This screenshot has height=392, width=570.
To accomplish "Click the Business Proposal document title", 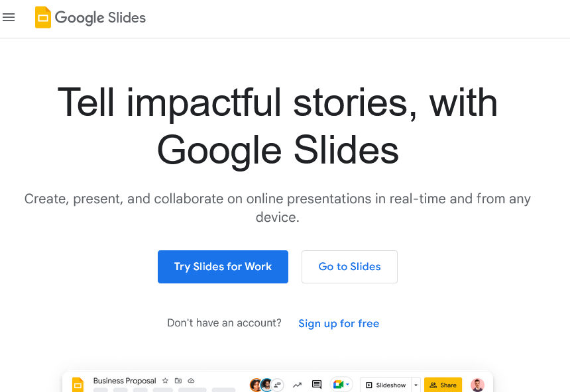I will (x=125, y=380).
